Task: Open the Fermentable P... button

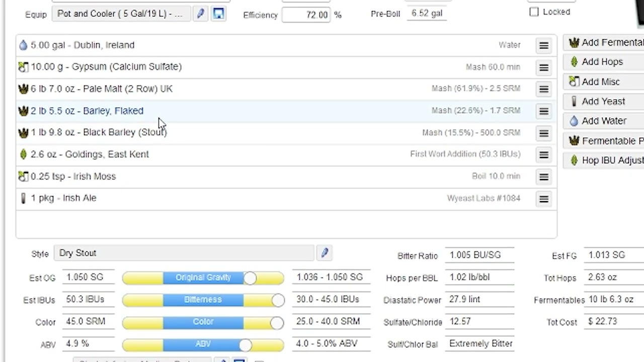Action: [604, 141]
